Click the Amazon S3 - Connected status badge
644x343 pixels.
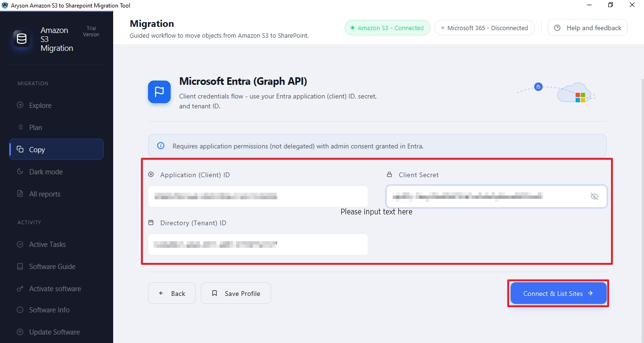(x=388, y=28)
